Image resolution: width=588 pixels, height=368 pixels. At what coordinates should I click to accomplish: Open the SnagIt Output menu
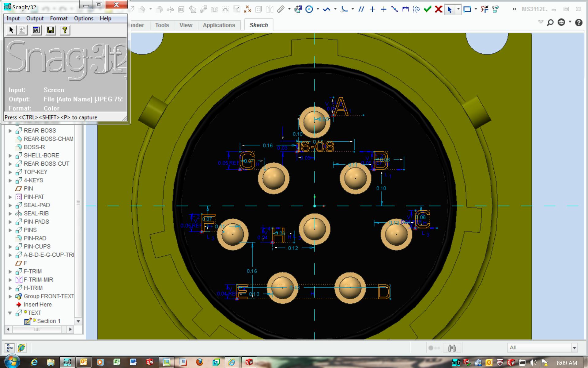[x=35, y=18]
